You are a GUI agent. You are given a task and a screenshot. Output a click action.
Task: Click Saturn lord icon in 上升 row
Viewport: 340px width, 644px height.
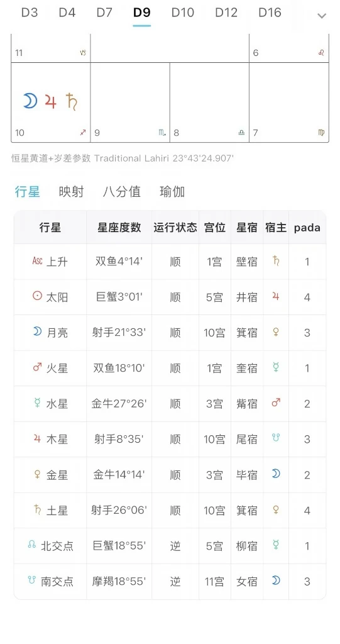point(276,260)
